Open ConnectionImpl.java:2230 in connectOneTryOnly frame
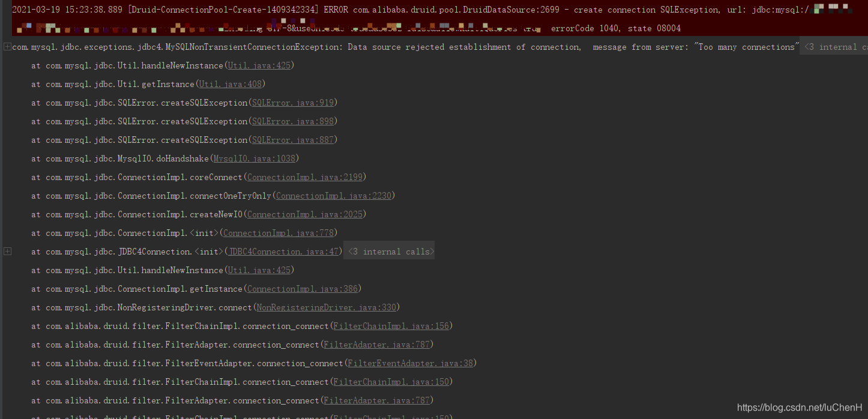 point(333,196)
